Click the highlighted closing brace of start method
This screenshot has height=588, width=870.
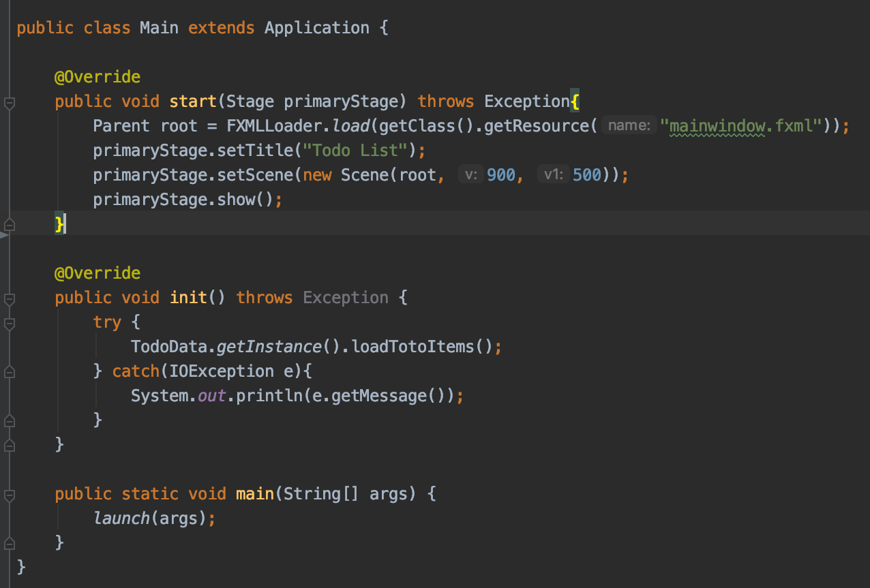tap(58, 223)
